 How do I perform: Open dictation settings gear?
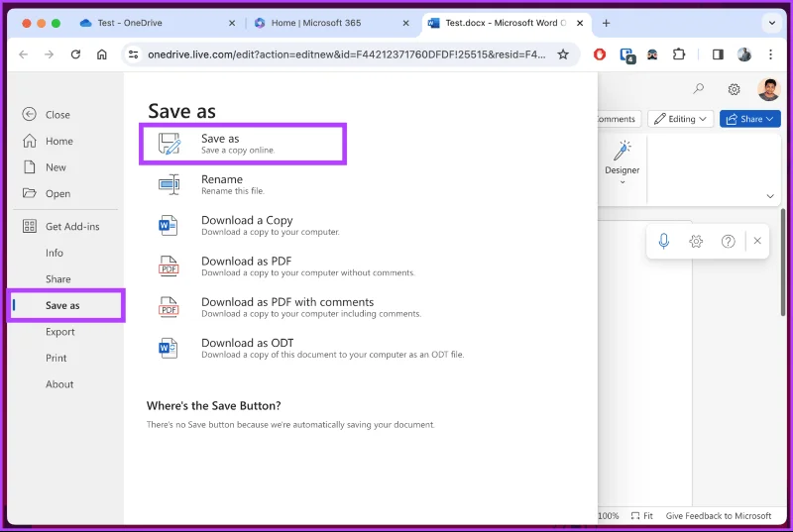pyautogui.click(x=696, y=241)
